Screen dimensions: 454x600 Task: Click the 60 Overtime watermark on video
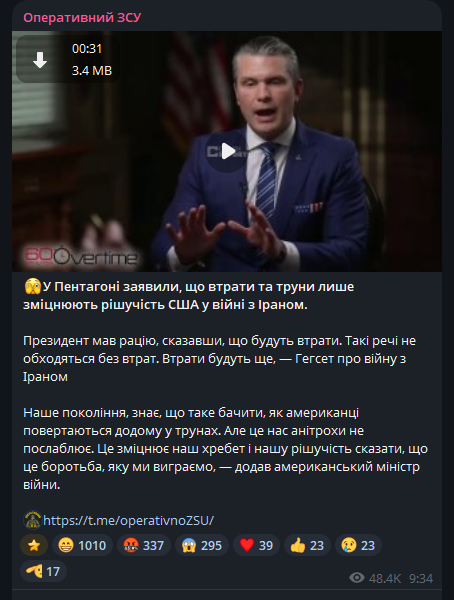80,255
